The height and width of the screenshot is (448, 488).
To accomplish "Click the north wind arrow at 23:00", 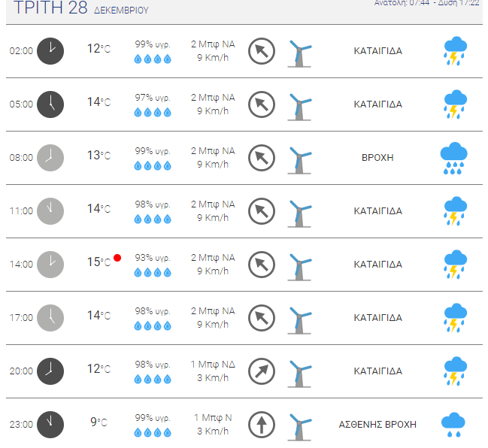I will pos(262,425).
